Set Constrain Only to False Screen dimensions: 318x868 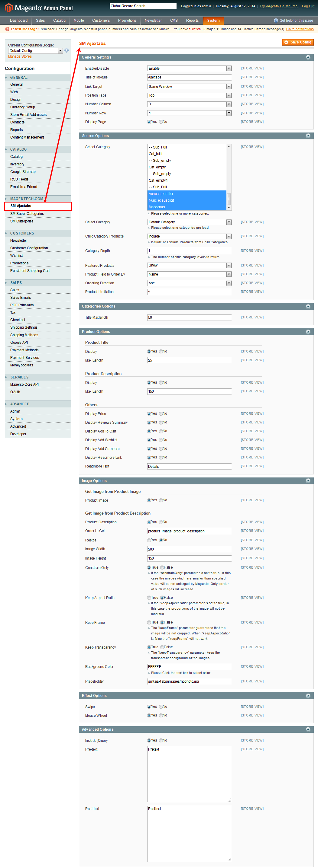point(162,568)
